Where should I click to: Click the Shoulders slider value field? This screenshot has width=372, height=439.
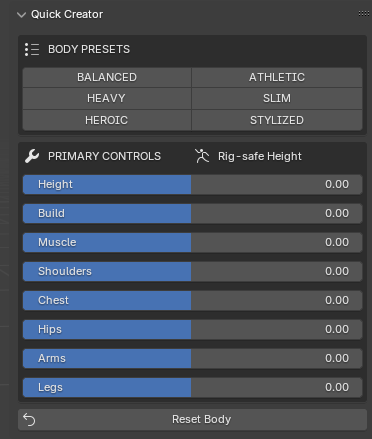(193, 271)
